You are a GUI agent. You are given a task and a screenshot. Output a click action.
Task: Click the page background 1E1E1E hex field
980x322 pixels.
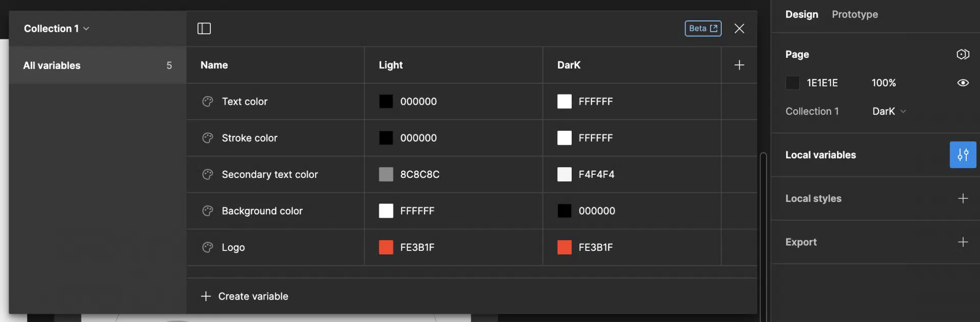tap(822, 83)
